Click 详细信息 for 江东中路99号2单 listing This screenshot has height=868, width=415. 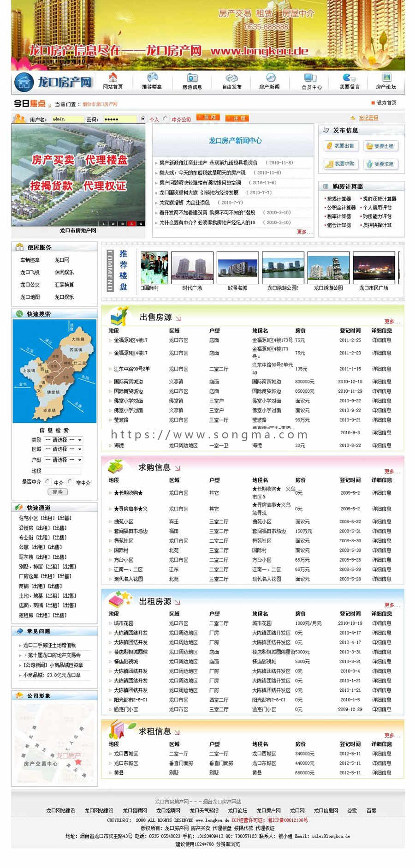(381, 369)
